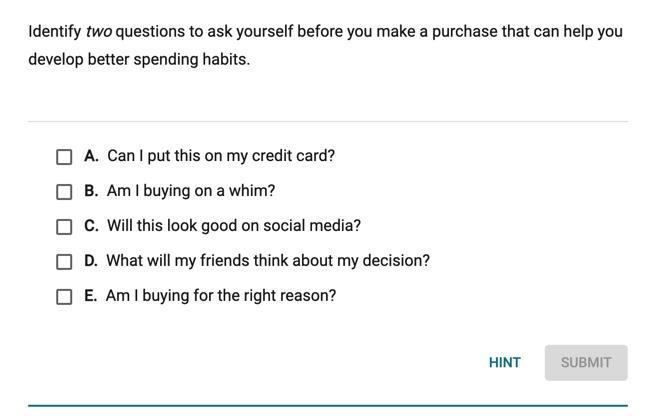Check the box for option A
The width and height of the screenshot is (660, 416).
click(64, 157)
